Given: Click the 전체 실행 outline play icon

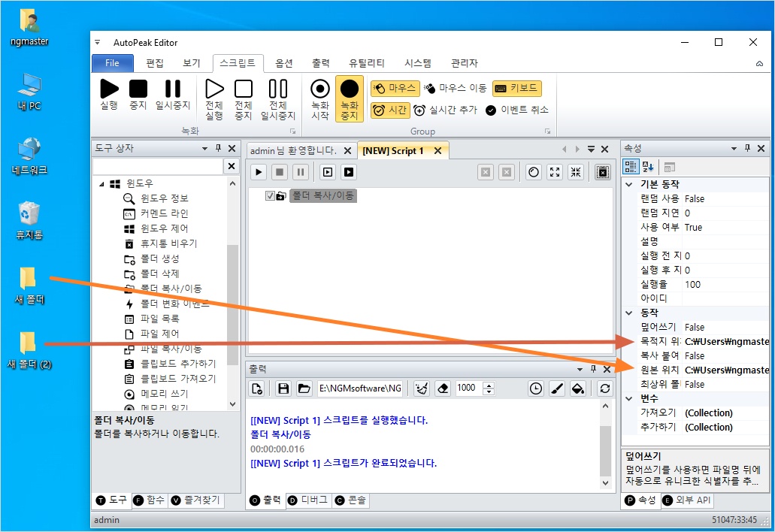Looking at the screenshot, I should (x=214, y=89).
